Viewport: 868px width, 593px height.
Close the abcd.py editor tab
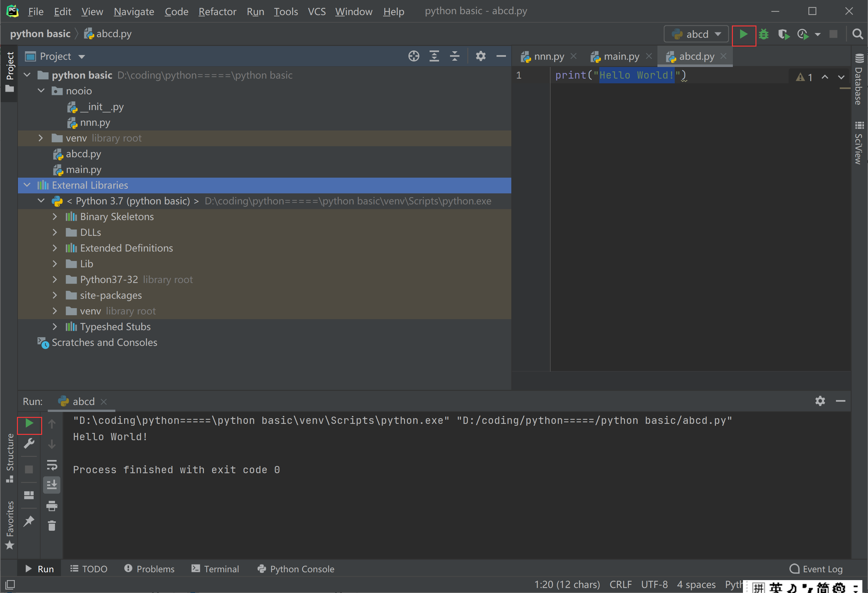(723, 56)
